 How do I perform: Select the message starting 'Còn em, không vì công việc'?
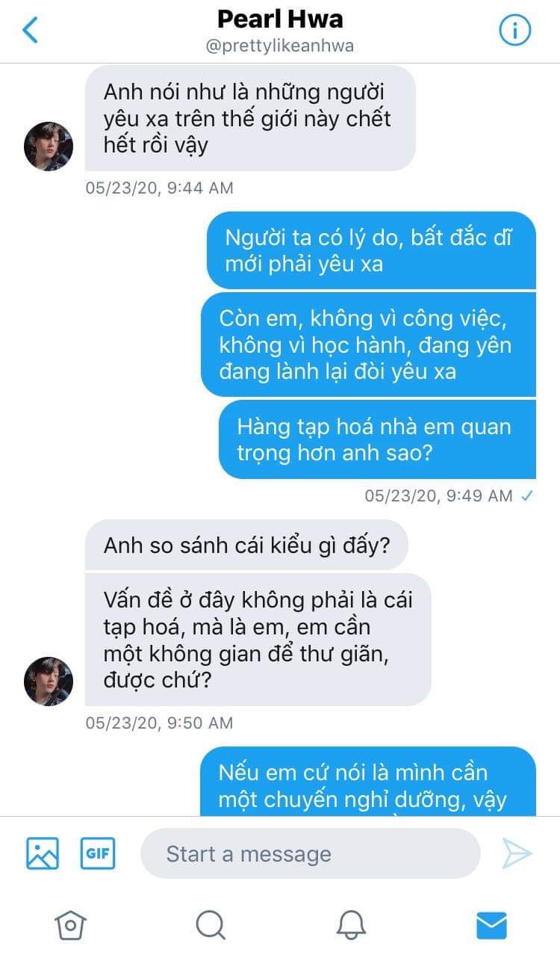368,344
